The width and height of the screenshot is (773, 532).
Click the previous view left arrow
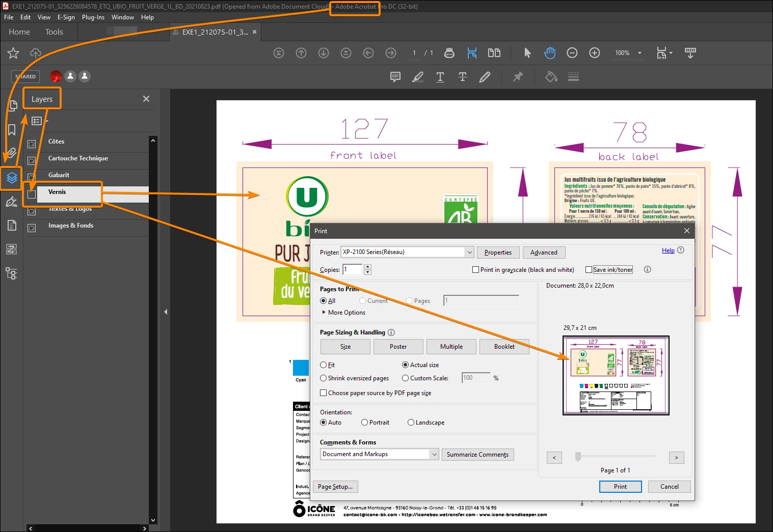tap(368, 53)
